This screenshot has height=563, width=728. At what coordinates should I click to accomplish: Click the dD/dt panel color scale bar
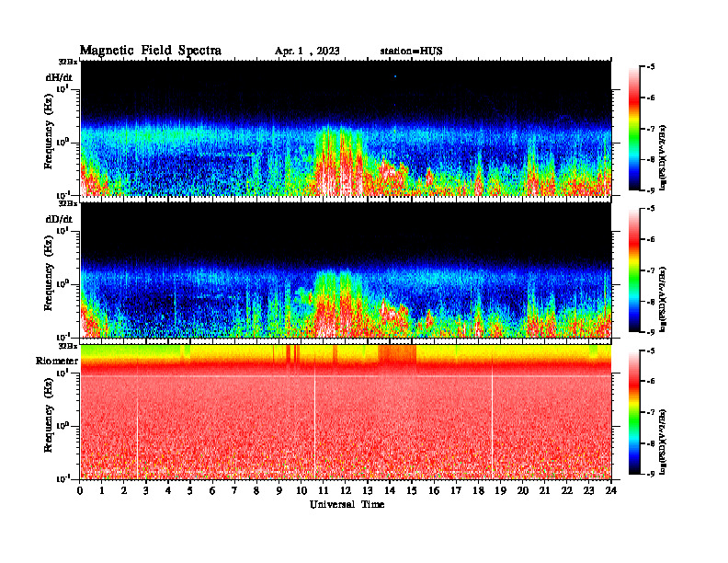pyautogui.click(x=634, y=270)
